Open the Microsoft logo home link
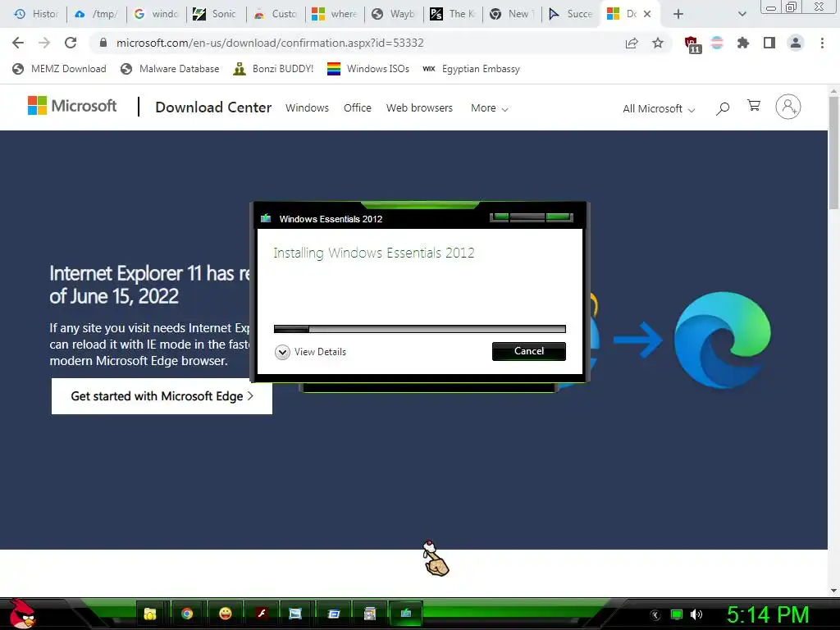The image size is (840, 630). (72, 106)
